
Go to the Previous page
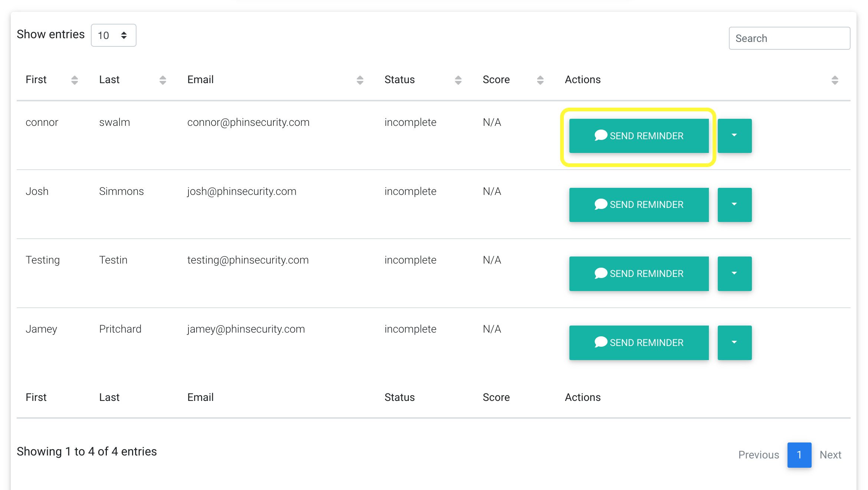point(759,455)
